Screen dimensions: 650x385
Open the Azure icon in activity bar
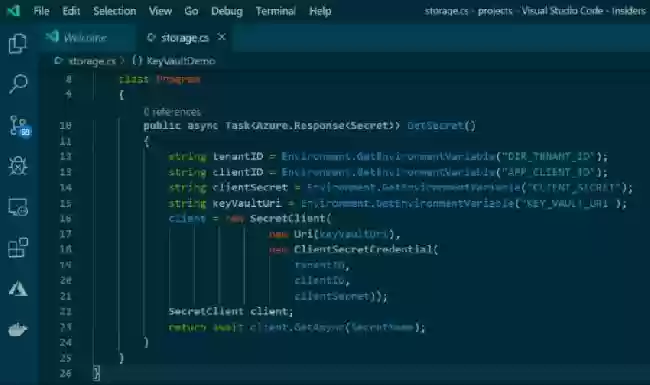tap(18, 288)
